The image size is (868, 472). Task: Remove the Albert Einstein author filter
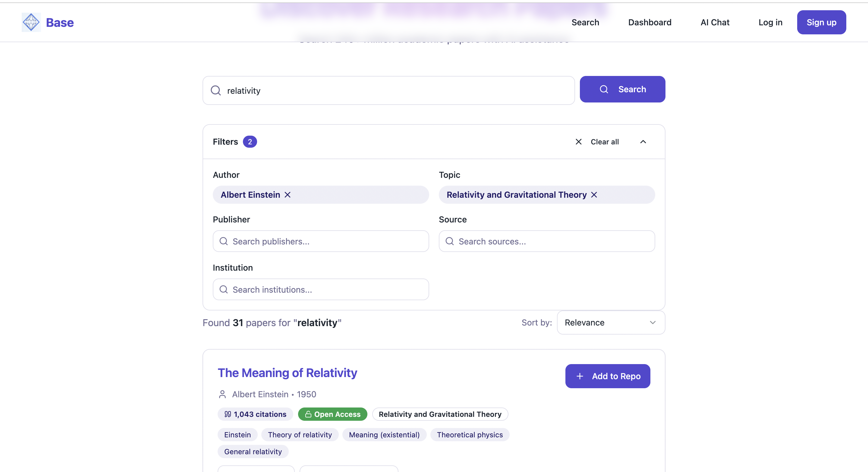click(288, 195)
